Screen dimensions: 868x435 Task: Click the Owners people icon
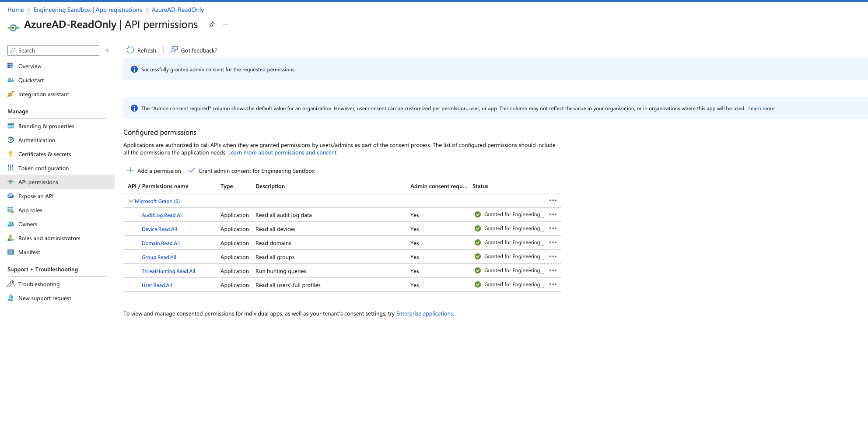click(10, 224)
